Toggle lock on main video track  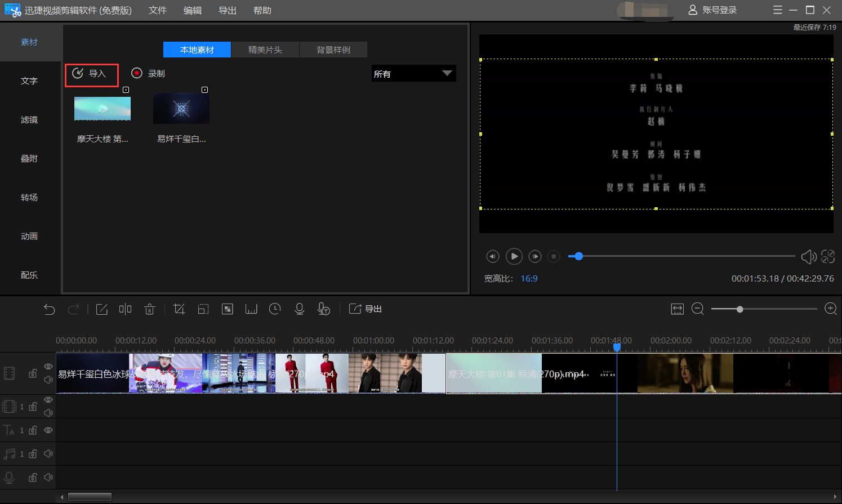pos(33,373)
